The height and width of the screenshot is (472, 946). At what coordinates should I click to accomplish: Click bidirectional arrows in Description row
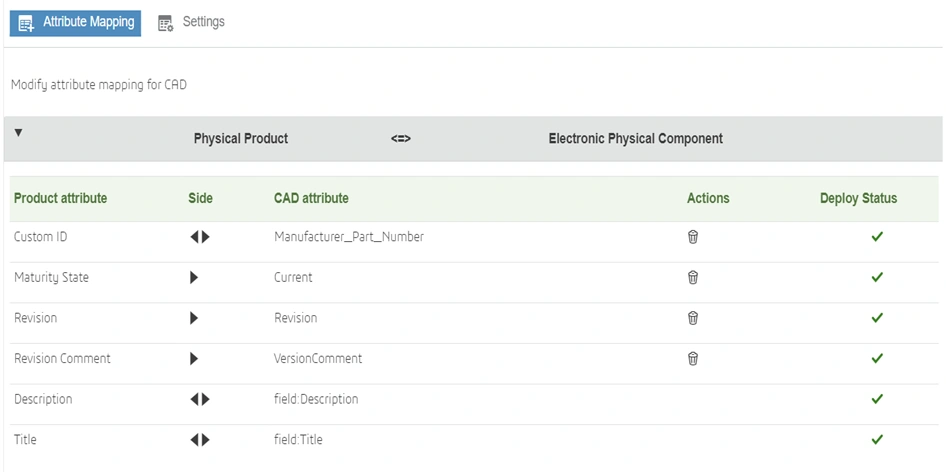200,399
